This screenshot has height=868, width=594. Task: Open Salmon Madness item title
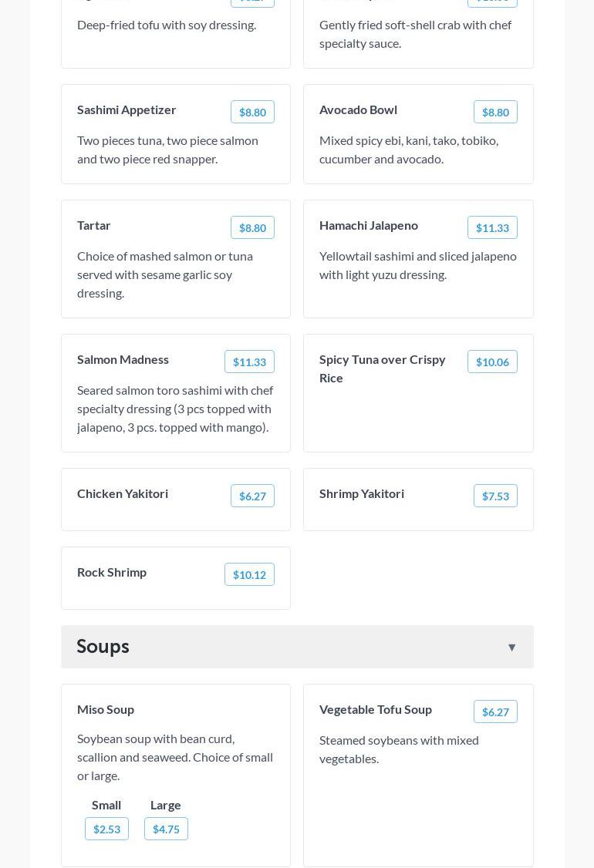coord(123,359)
